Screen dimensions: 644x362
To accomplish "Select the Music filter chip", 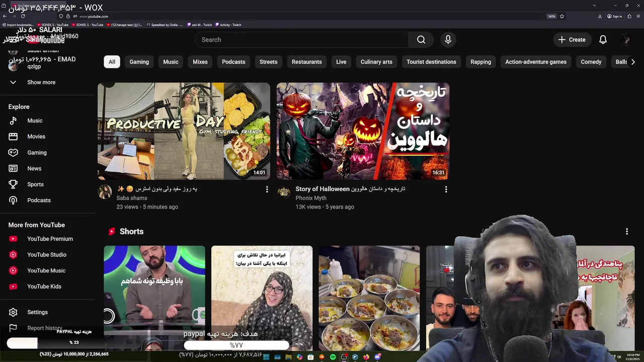I will [x=171, y=62].
